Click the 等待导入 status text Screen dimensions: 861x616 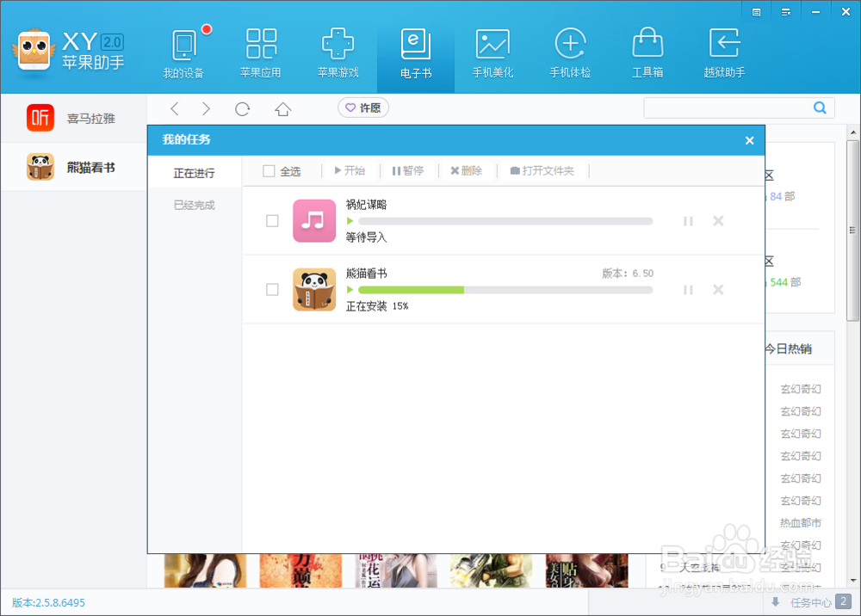click(366, 237)
